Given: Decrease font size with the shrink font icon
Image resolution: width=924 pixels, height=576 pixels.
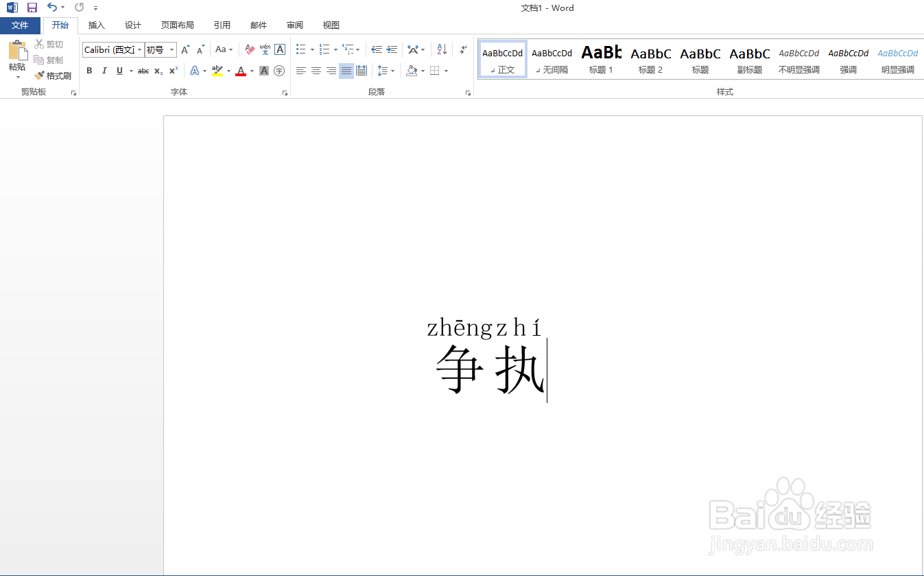Looking at the screenshot, I should pos(200,49).
